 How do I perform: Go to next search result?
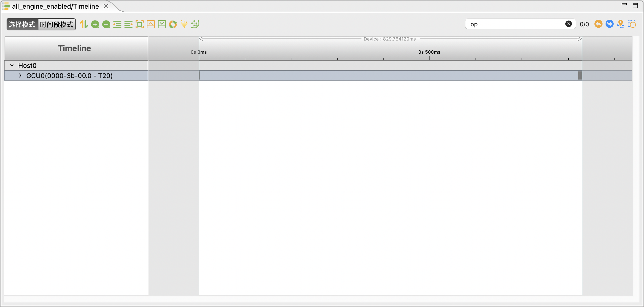[x=610, y=24]
